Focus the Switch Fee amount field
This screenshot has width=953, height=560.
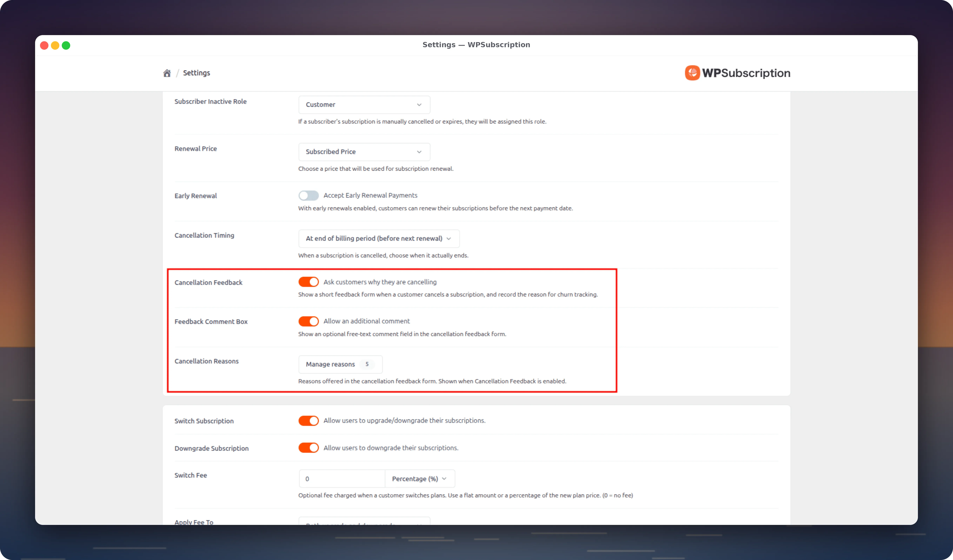(342, 479)
